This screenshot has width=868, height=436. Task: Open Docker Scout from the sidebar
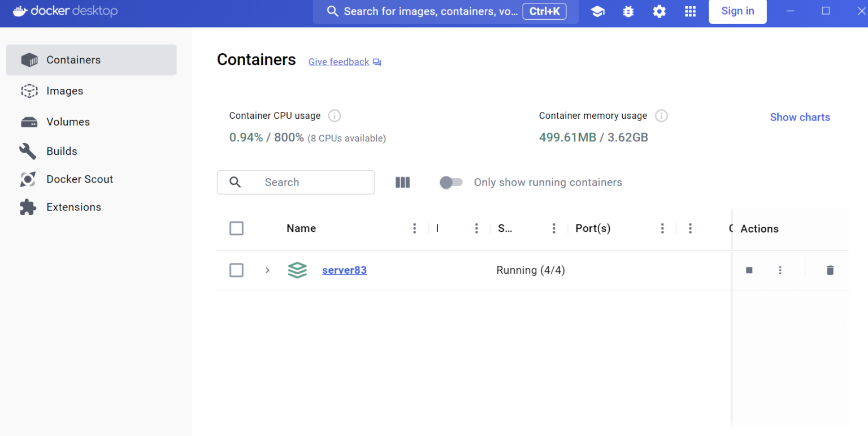point(80,179)
